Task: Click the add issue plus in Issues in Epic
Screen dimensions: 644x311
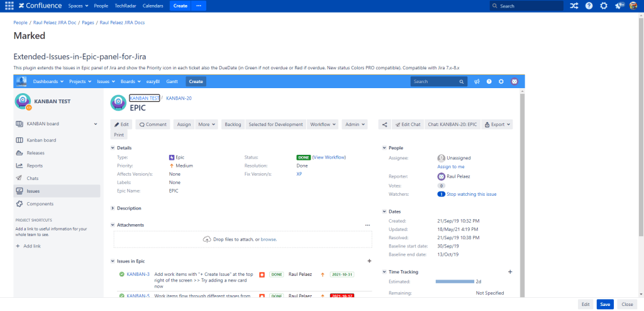Action: [369, 261]
